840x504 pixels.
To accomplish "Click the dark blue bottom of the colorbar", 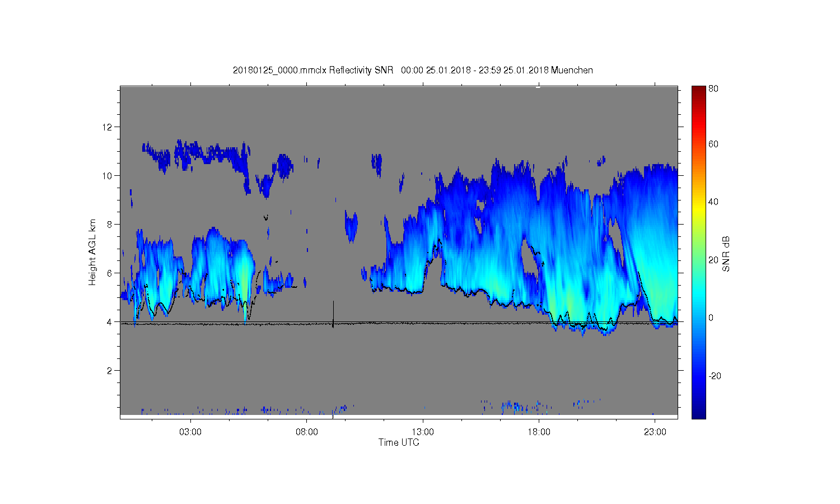I will 698,413.
